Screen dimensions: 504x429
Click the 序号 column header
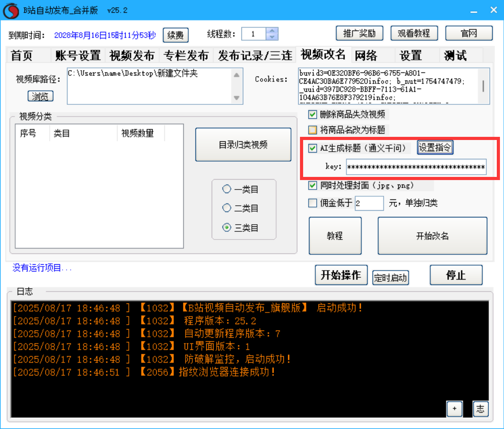32,133
